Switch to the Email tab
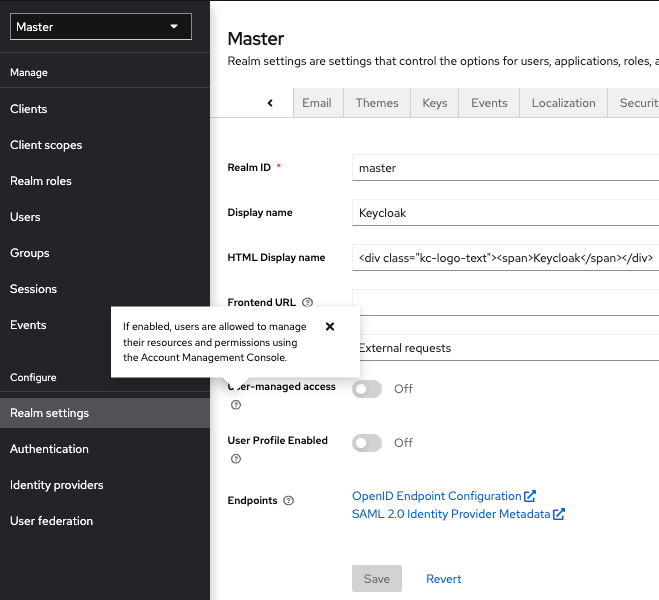 coord(317,103)
